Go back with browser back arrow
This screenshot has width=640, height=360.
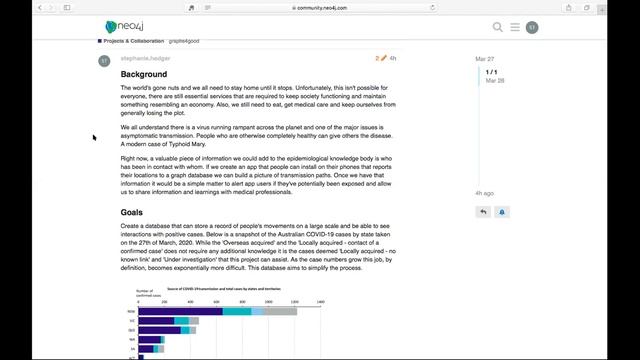[40, 8]
